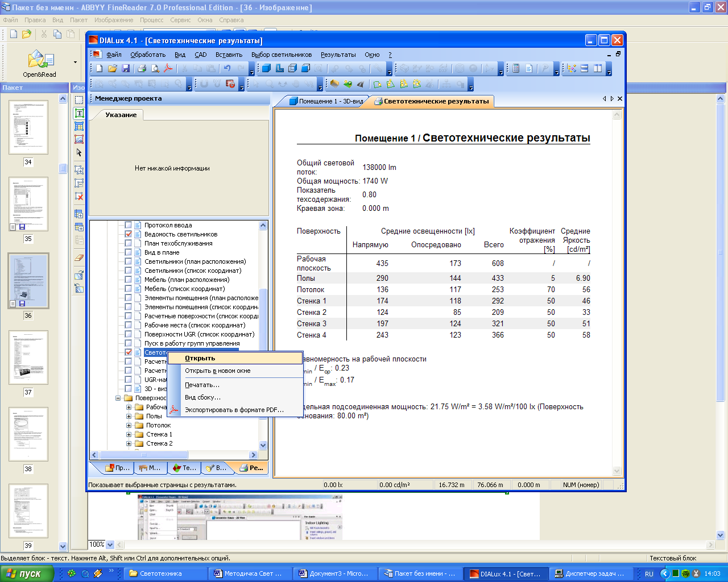728x582 pixels.
Task: Click FineReader open folder toolbar icon
Action: pos(26,34)
